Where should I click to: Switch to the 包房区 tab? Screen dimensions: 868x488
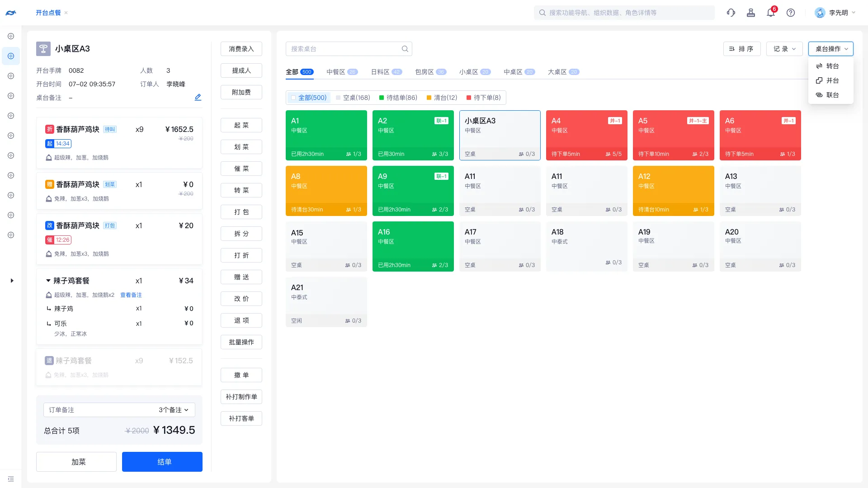click(430, 72)
